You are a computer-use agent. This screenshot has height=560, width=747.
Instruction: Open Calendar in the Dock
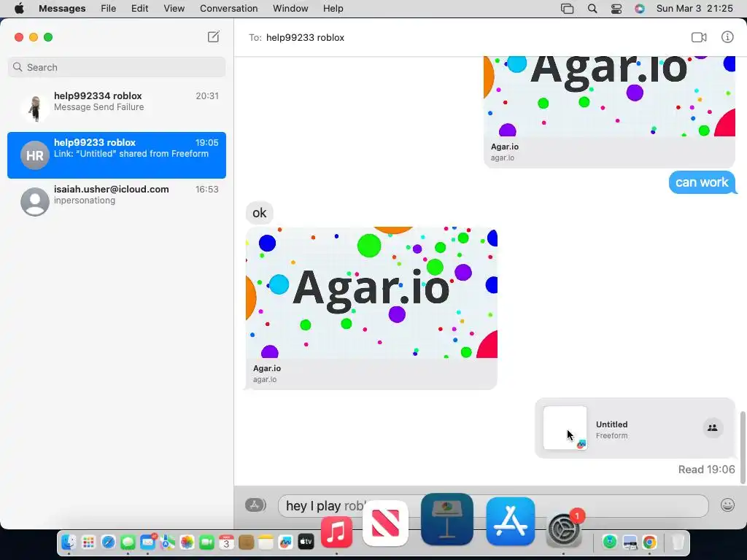click(226, 542)
